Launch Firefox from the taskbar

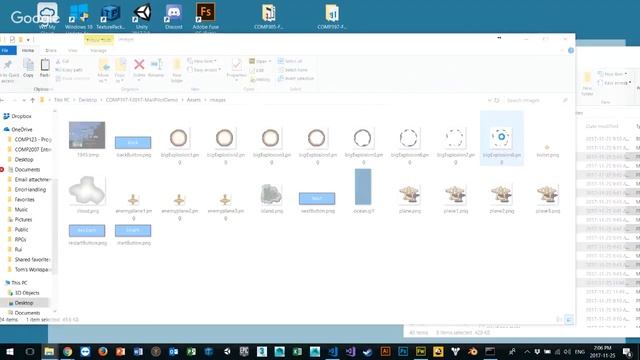click(102, 351)
